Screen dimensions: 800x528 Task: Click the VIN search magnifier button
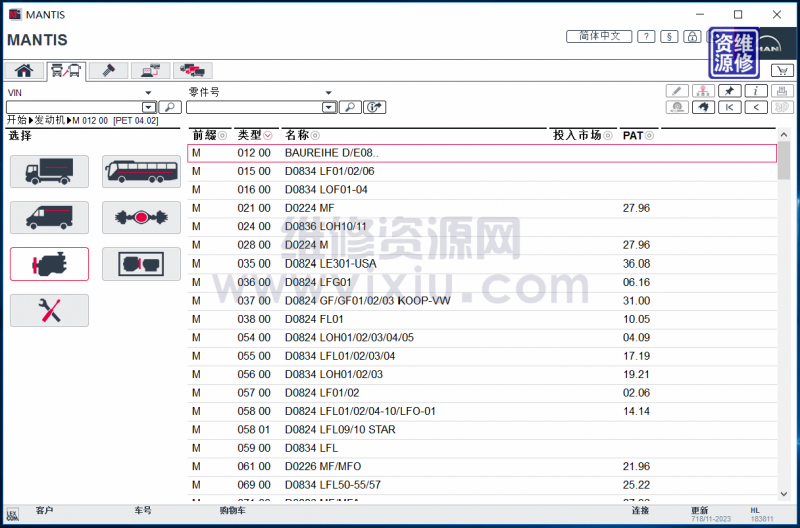pos(170,107)
